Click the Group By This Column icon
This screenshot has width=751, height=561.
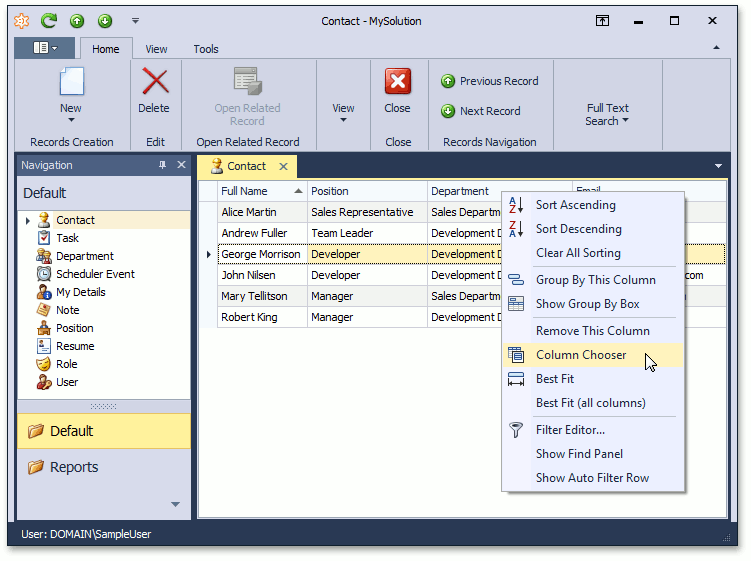pos(516,280)
